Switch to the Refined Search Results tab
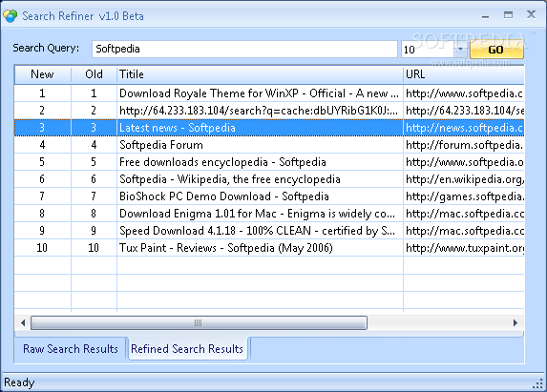 tap(187, 349)
